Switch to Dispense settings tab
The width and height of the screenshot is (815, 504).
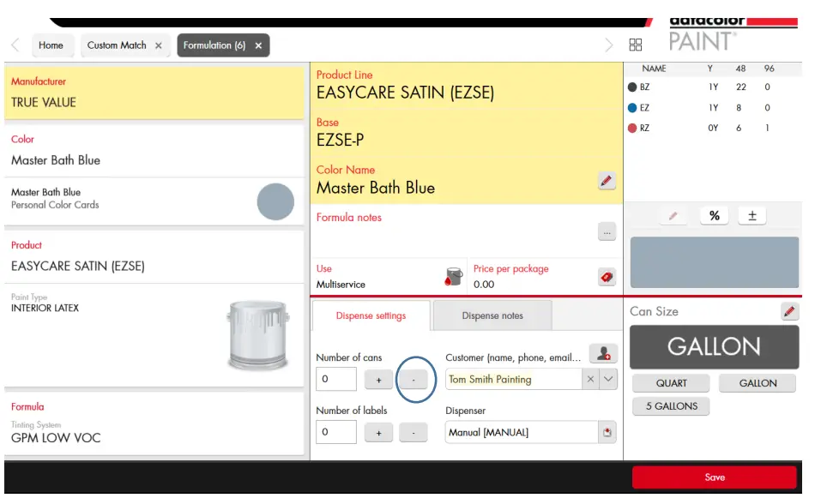371,315
